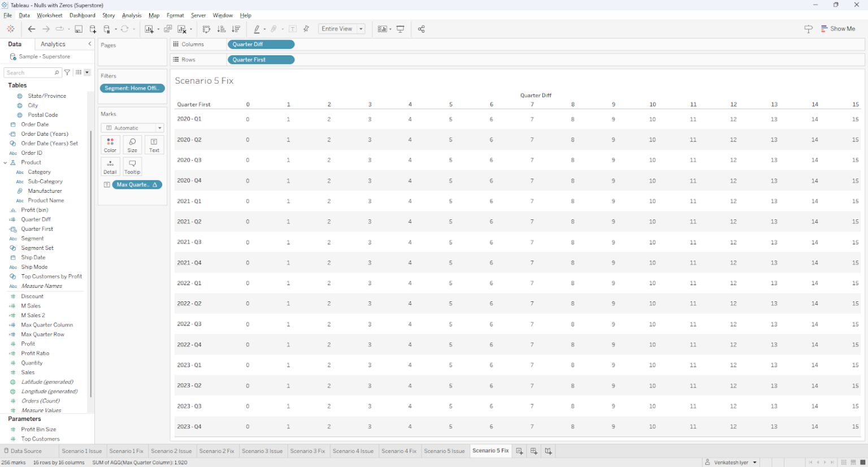The height and width of the screenshot is (467, 868).
Task: Toggle the Show Me panel
Action: click(x=838, y=29)
